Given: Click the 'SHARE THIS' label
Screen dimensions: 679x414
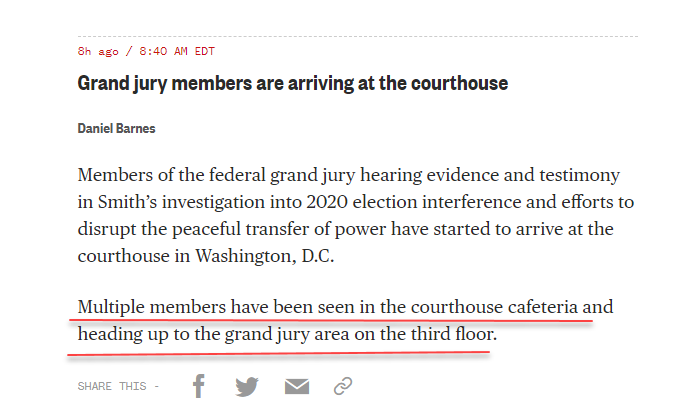Looking at the screenshot, I should click(112, 386).
